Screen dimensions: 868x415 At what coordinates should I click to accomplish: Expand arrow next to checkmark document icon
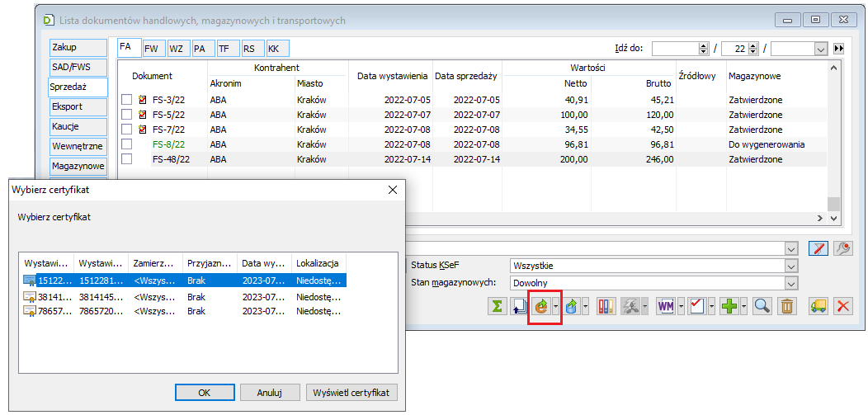pos(711,306)
